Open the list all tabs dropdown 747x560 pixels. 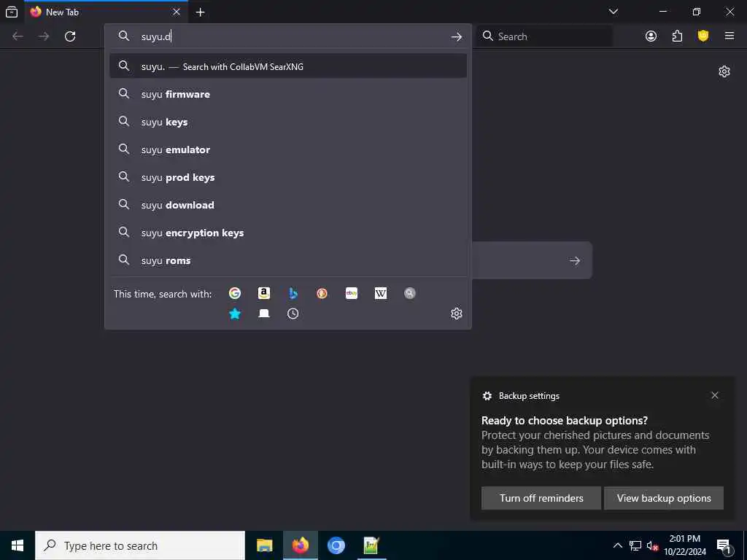pyautogui.click(x=613, y=12)
